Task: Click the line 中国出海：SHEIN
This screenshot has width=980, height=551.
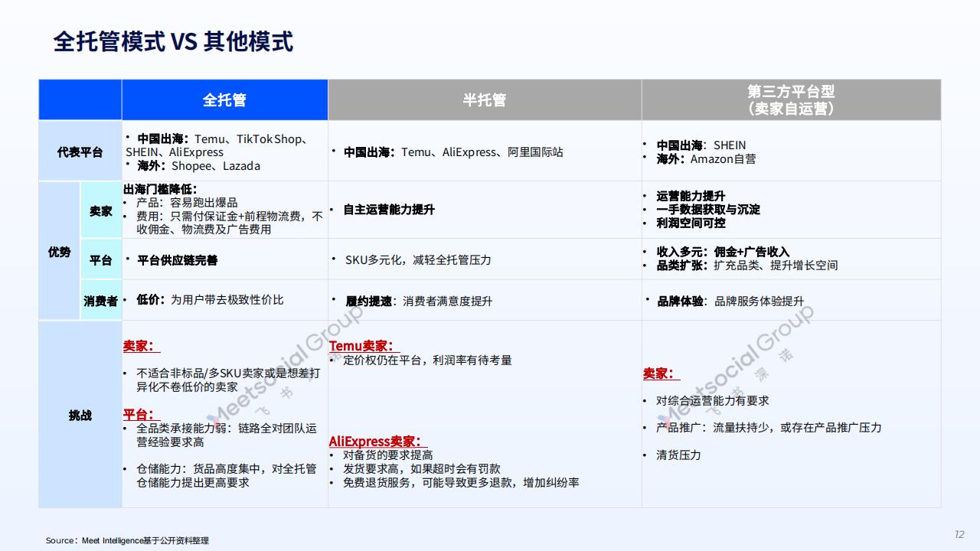Action: [x=700, y=145]
